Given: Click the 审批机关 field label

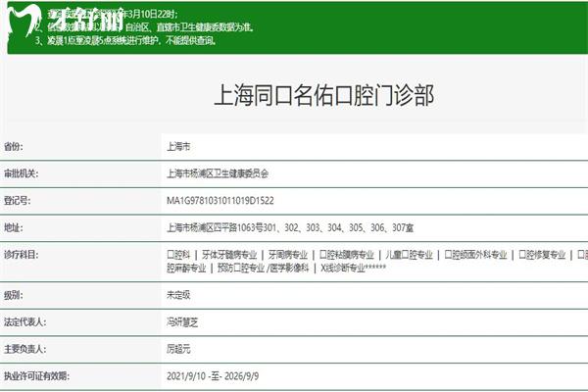Looking at the screenshot, I should coord(21,173).
